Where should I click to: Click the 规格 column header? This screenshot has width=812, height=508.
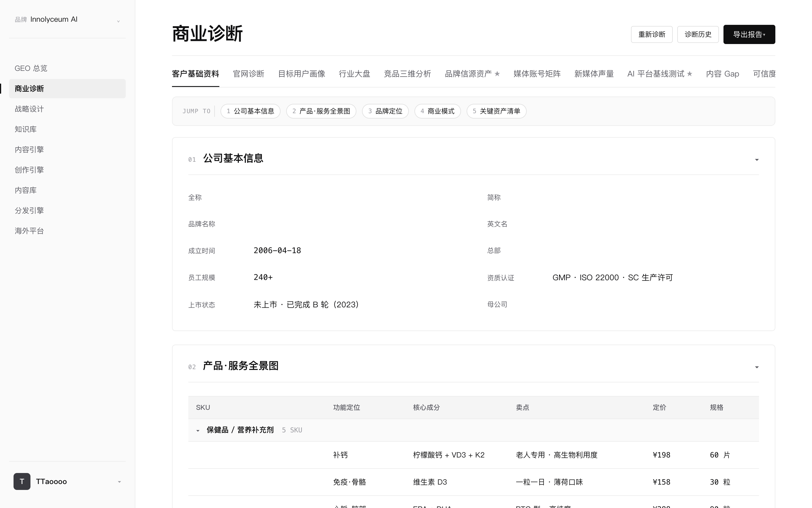(716, 408)
